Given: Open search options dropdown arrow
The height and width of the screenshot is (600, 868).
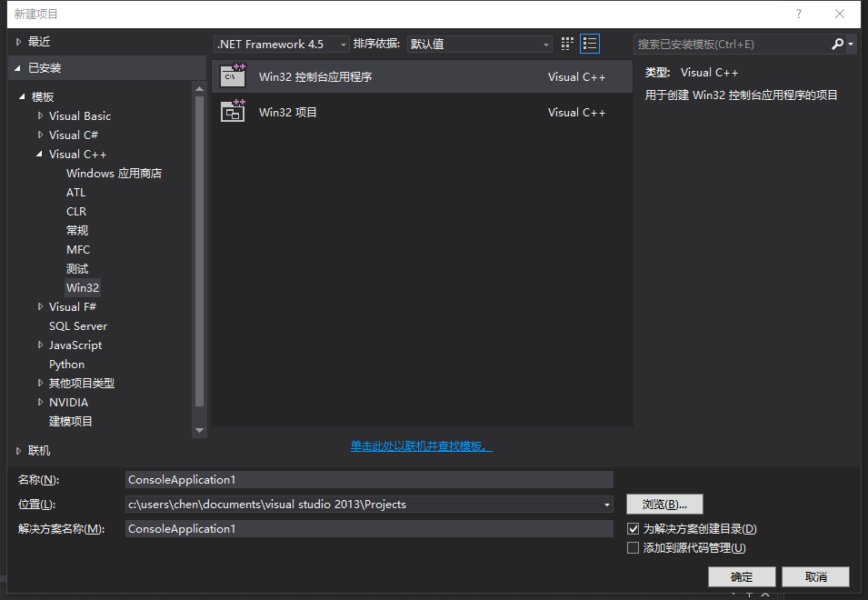Looking at the screenshot, I should pyautogui.click(x=851, y=44).
